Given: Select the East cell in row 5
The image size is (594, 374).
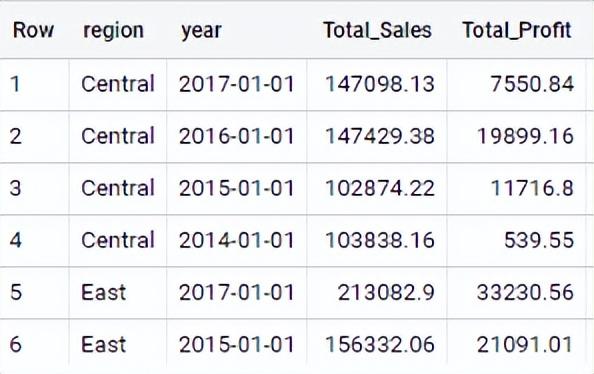Looking at the screenshot, I should (103, 293).
